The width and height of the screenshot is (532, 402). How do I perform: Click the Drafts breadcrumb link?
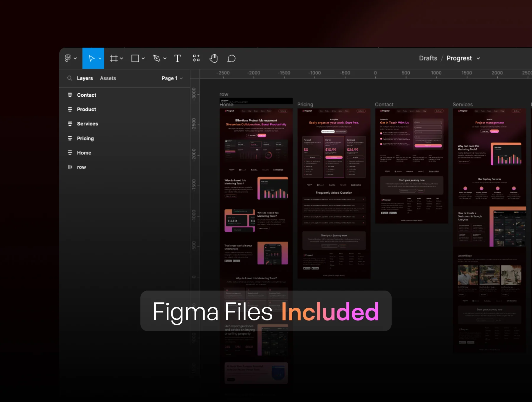coord(428,58)
